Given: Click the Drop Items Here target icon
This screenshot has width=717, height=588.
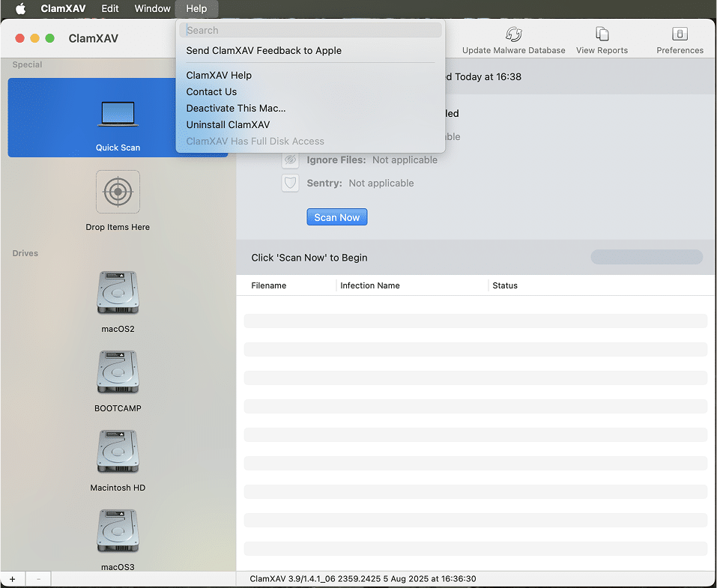Looking at the screenshot, I should pos(118,192).
